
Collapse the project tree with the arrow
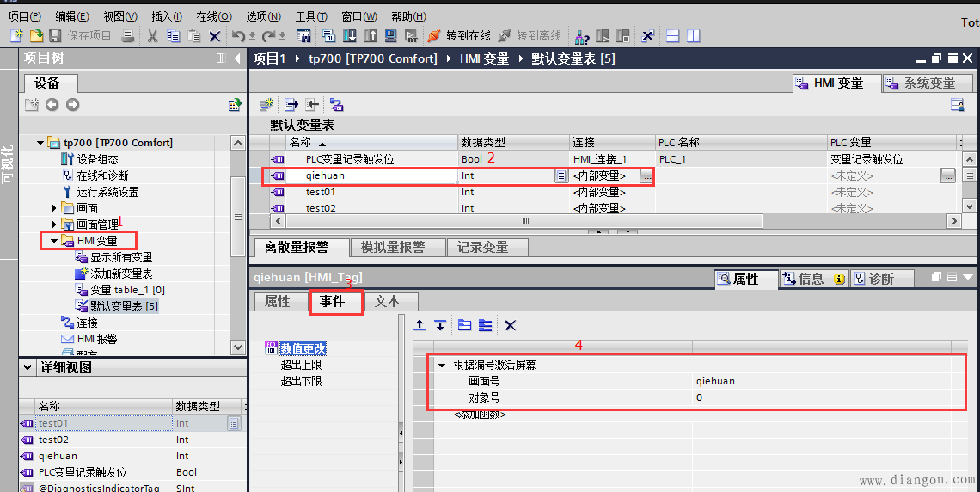[x=237, y=58]
